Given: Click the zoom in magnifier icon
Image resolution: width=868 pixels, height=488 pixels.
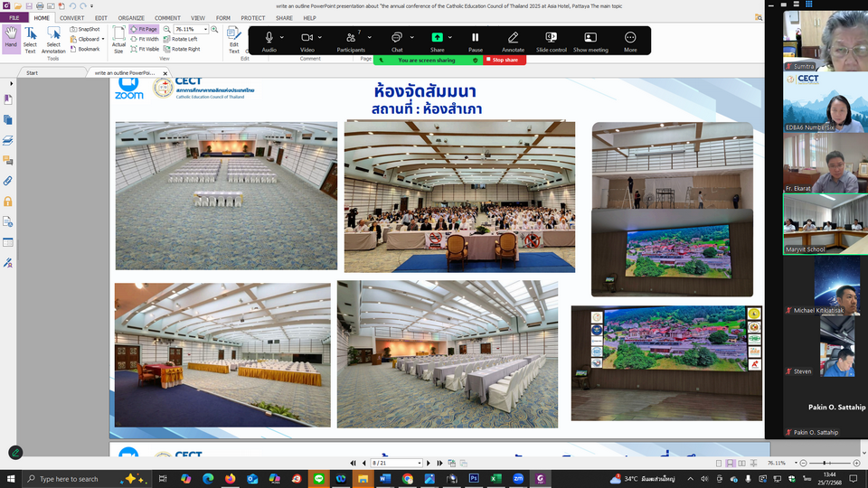Looking at the screenshot, I should pyautogui.click(x=214, y=29).
